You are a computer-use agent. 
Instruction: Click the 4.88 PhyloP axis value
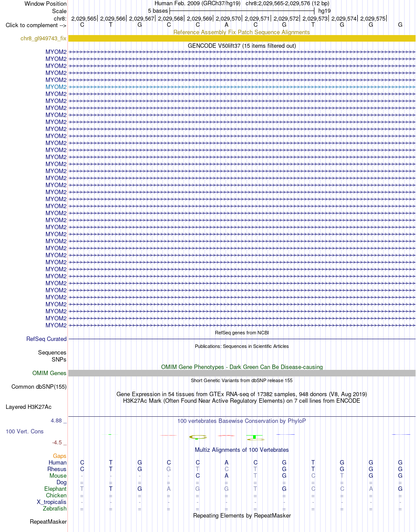58,421
